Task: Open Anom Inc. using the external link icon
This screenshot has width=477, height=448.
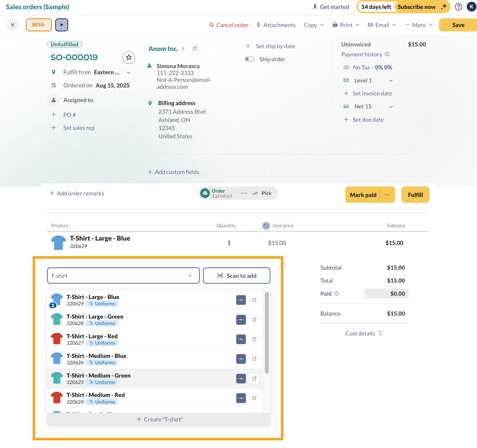Action: [x=195, y=48]
